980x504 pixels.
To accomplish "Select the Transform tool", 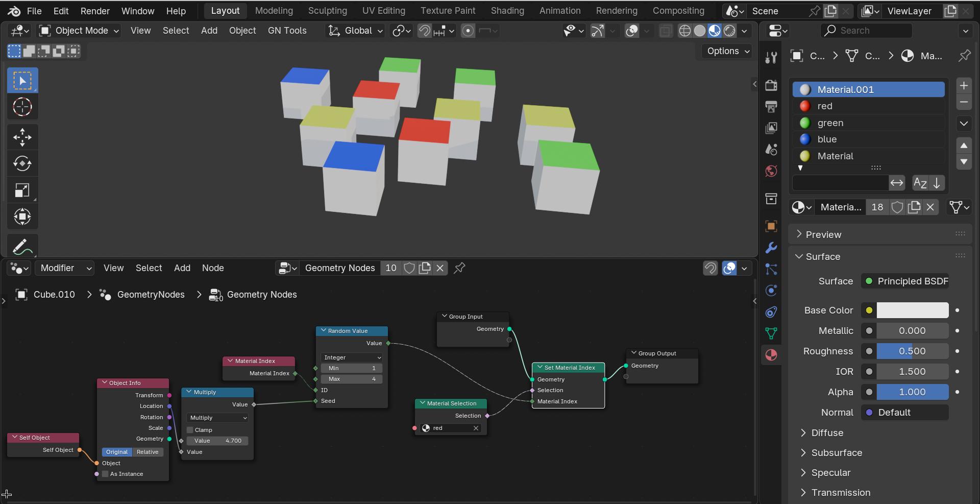I will coord(22,217).
